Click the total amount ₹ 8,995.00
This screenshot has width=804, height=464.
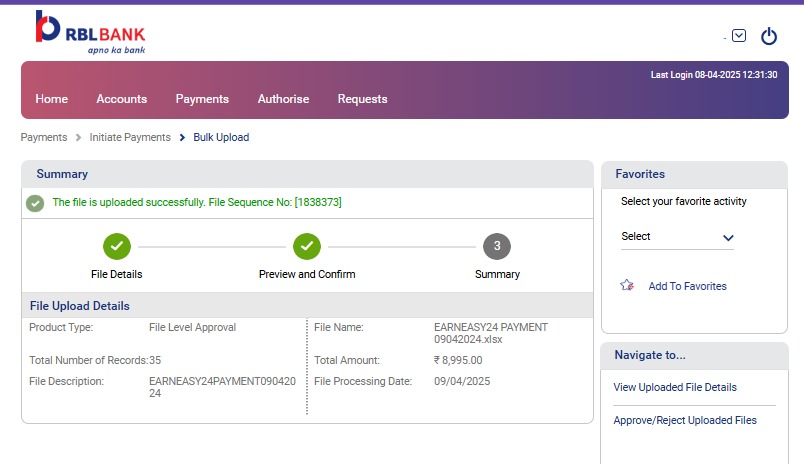point(458,360)
